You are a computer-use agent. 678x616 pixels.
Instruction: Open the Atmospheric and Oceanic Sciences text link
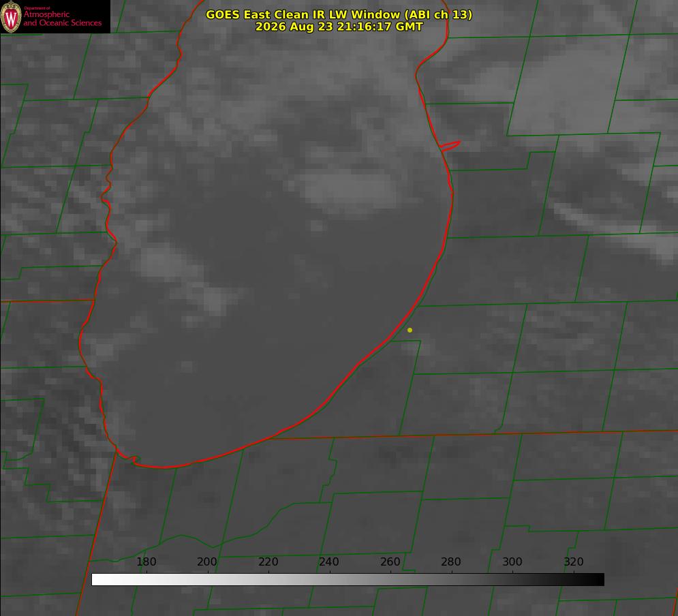click(62, 18)
